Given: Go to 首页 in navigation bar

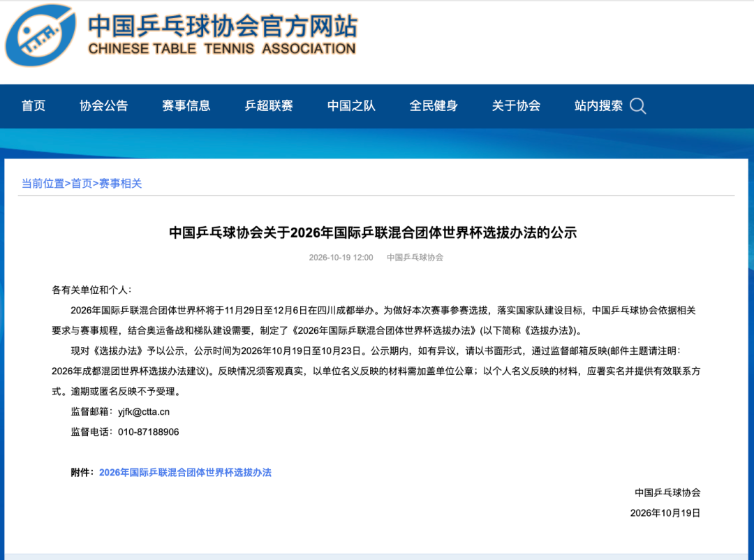Looking at the screenshot, I should point(34,106).
